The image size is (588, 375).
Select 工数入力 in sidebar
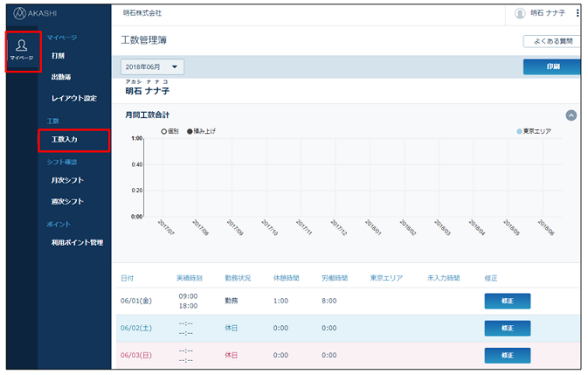pos(66,140)
